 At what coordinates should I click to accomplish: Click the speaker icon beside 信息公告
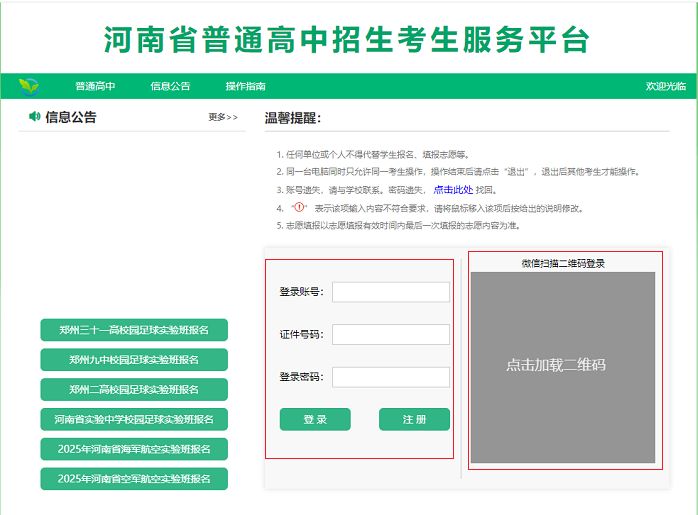[x=35, y=117]
